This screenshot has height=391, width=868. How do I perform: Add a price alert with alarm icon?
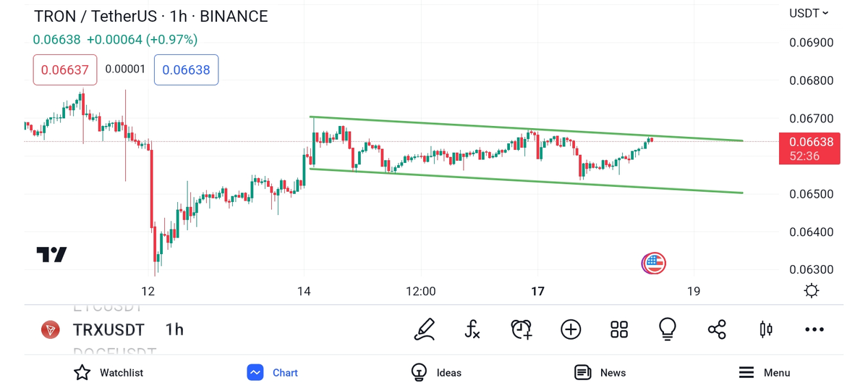[521, 329]
